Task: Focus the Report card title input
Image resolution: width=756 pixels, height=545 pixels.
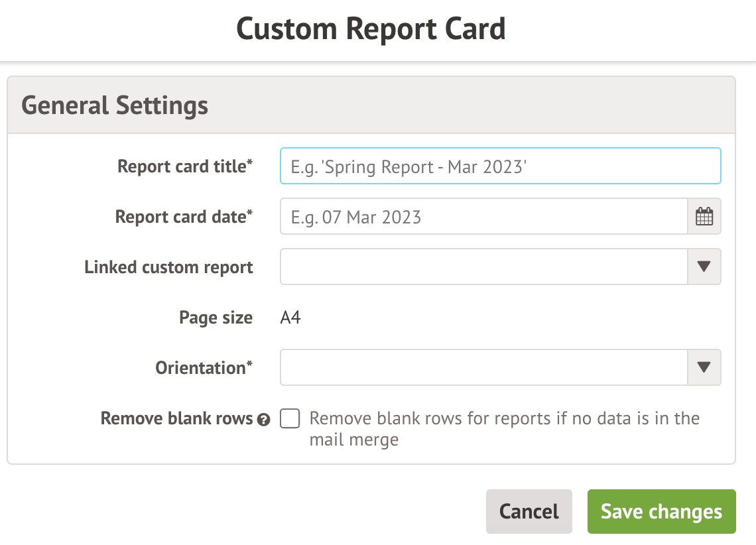Action: coord(500,166)
